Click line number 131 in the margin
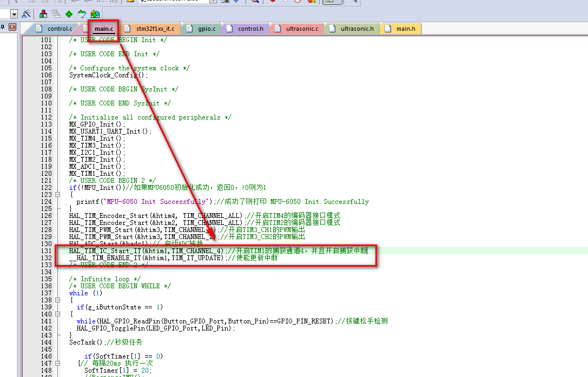This screenshot has width=588, height=377. [47, 251]
